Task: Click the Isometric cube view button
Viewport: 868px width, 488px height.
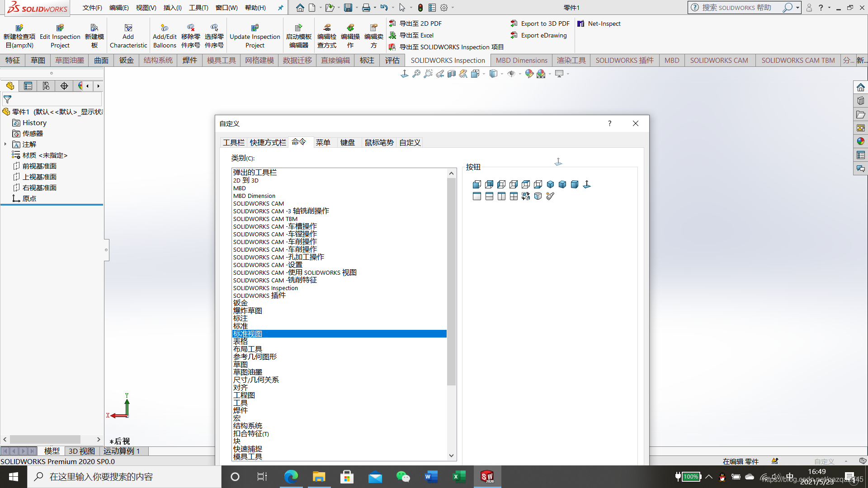Action: coord(550,184)
